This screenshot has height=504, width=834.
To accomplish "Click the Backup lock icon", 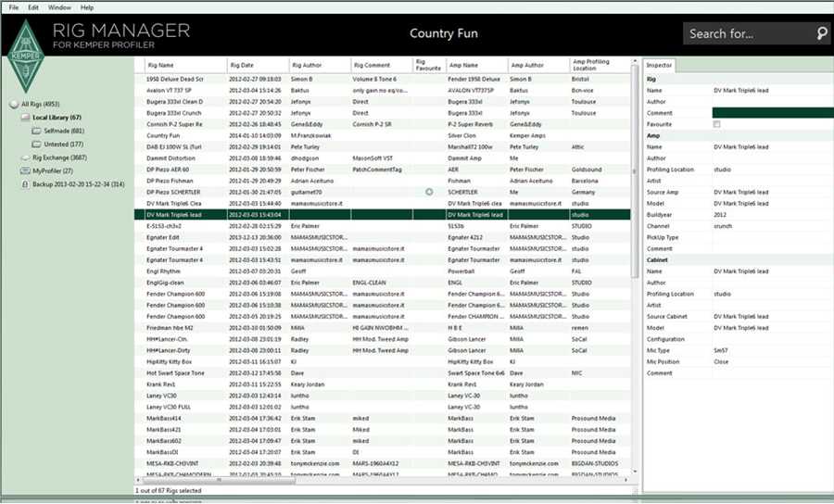I will tap(25, 184).
